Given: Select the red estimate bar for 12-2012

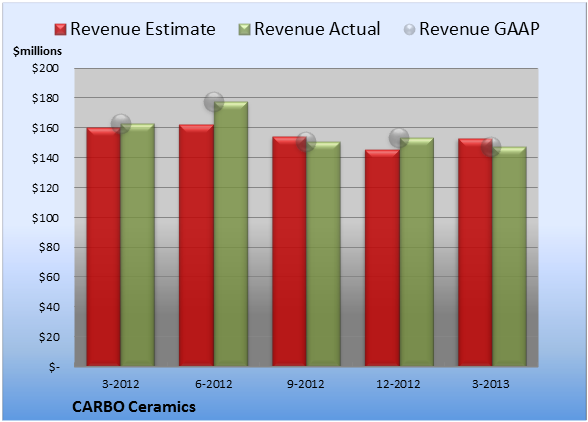Looking at the screenshot, I should point(382,258).
